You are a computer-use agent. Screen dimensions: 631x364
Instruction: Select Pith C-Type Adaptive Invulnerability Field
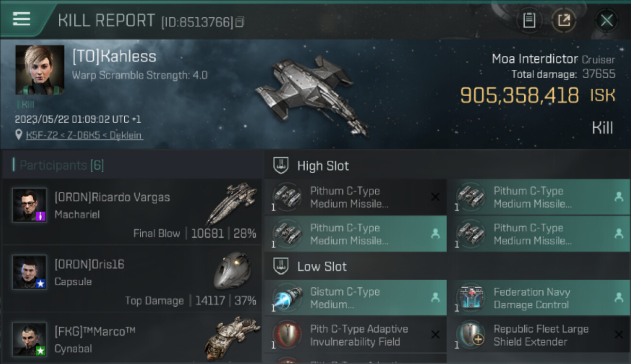356,335
